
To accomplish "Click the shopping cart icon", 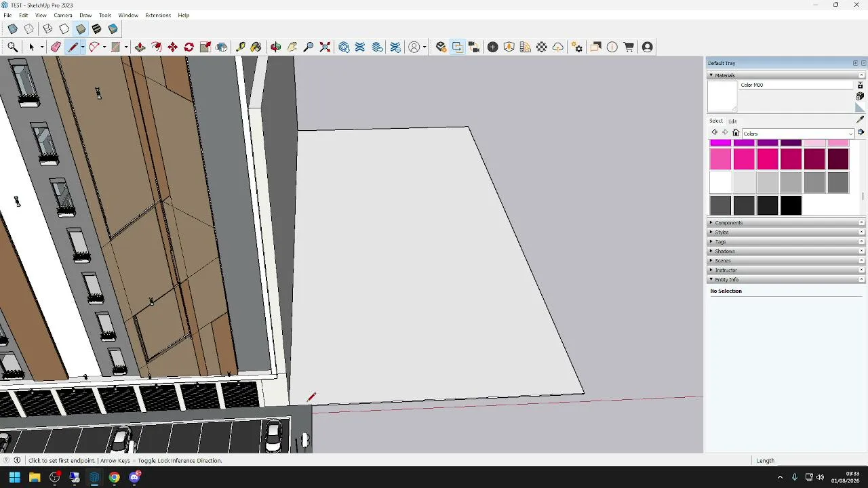I will pos(629,47).
